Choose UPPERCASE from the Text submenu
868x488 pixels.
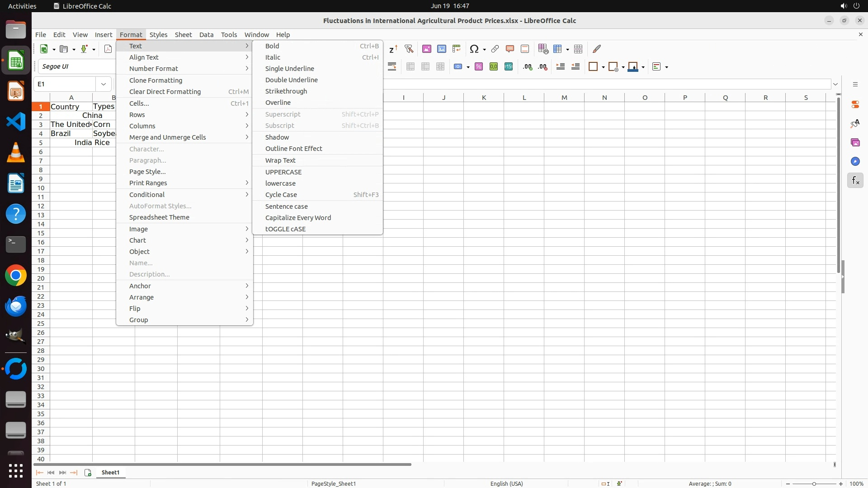[283, 172]
